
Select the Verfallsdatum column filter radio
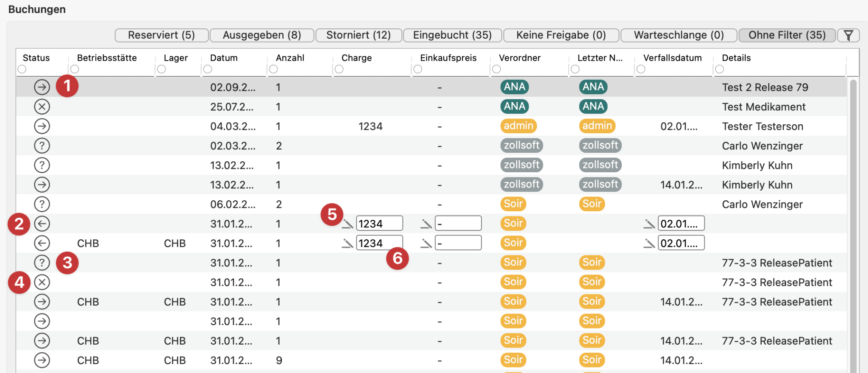point(641,69)
